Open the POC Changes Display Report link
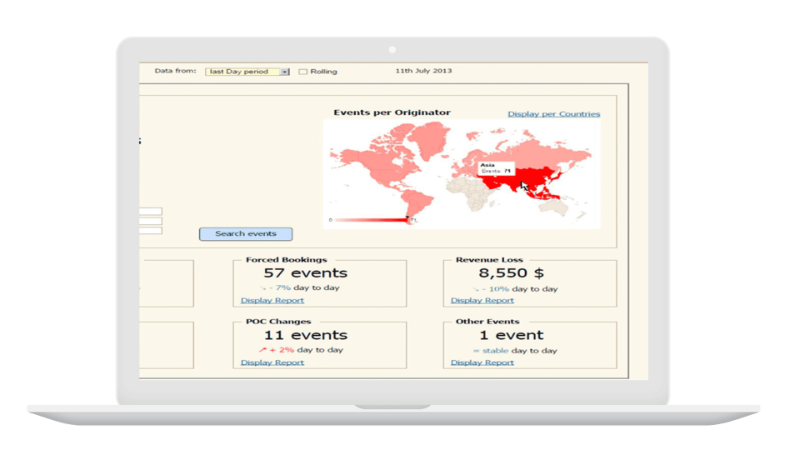Screen dimensions: 800x450 (272, 362)
